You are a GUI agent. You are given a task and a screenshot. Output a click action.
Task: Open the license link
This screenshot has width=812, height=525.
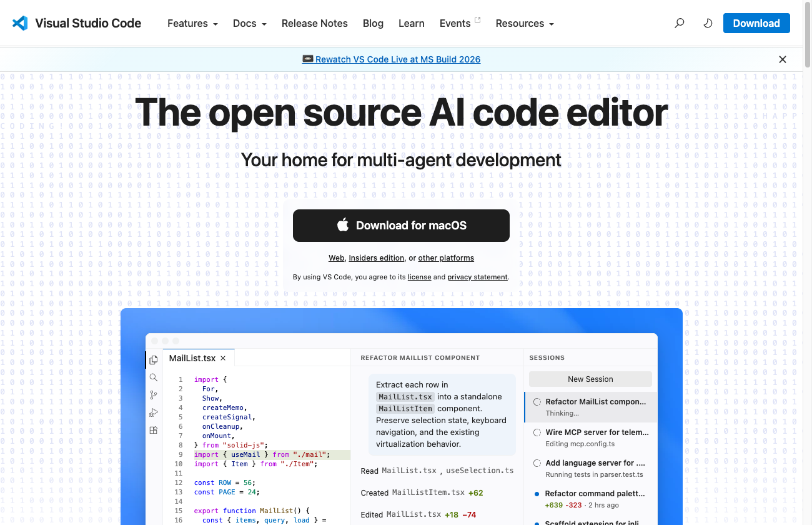(419, 277)
